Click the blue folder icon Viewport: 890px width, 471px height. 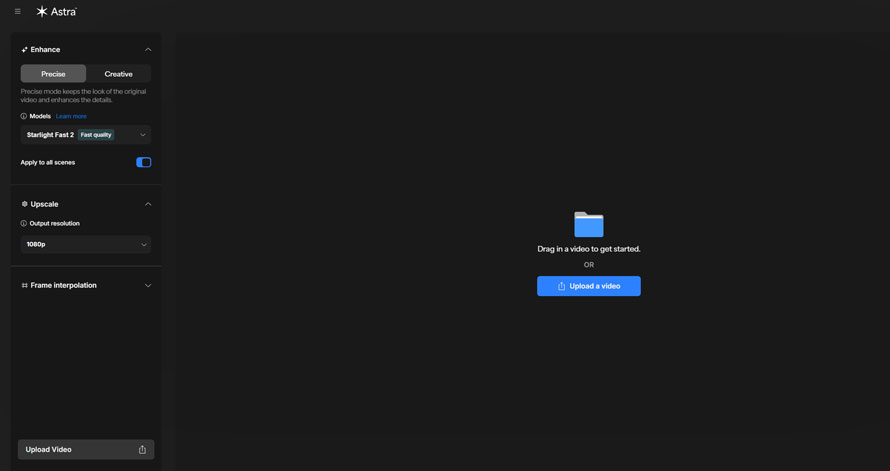point(589,224)
